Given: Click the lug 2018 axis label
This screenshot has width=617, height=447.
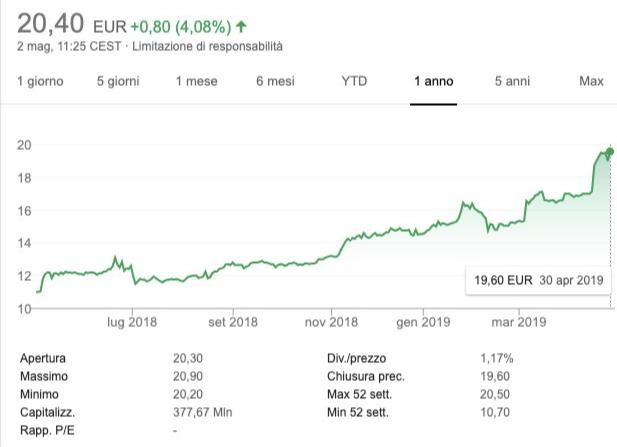Looking at the screenshot, I should pyautogui.click(x=132, y=322).
